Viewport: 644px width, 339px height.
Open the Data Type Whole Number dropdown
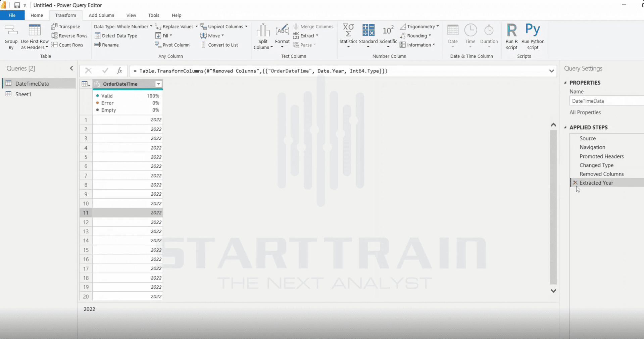[x=123, y=26]
